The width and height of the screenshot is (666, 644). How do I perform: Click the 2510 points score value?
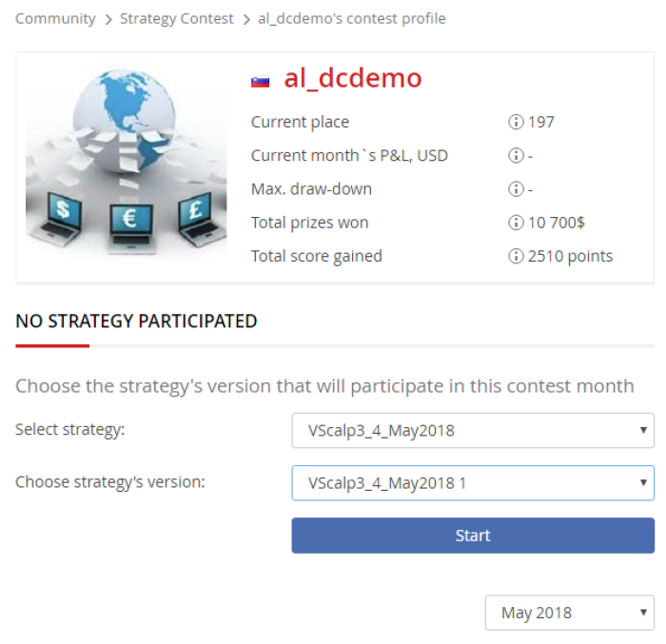[570, 256]
